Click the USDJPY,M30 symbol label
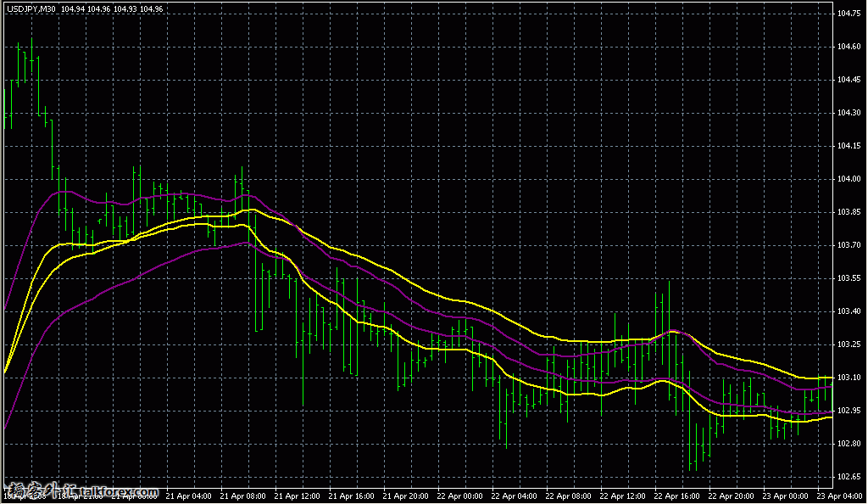The width and height of the screenshot is (868, 504). 31,9
